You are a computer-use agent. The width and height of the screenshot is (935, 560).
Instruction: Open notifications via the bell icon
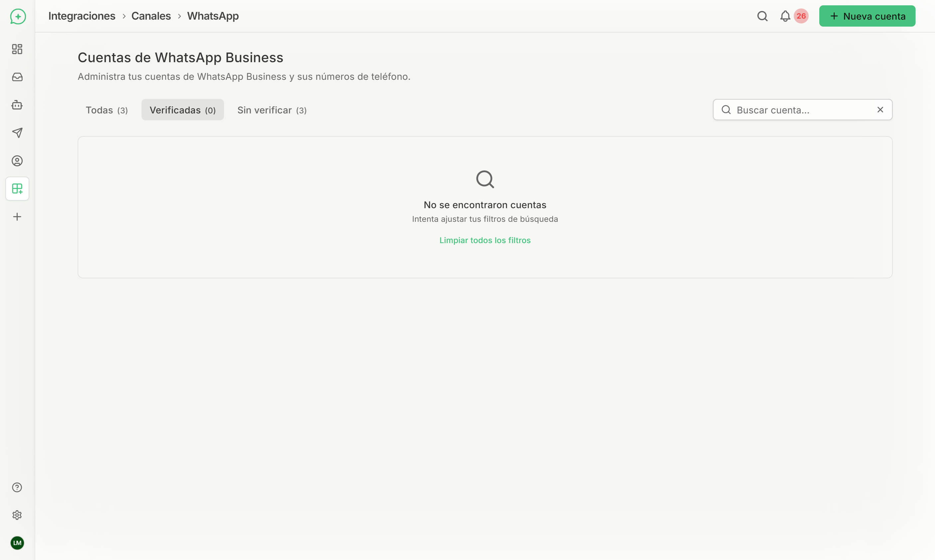click(x=785, y=16)
